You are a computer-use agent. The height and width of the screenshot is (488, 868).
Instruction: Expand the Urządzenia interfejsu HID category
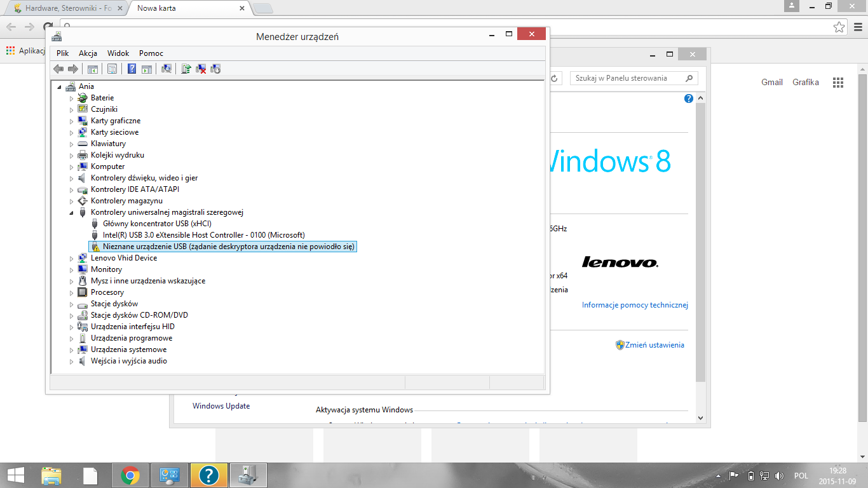point(72,327)
